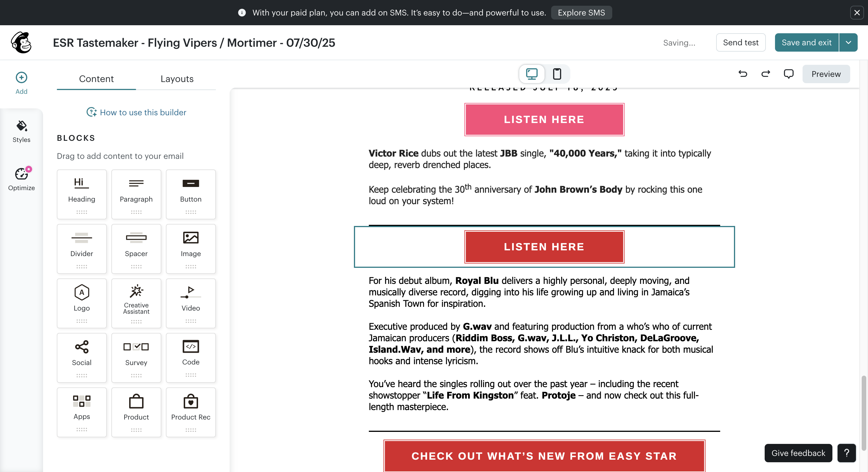Click the Send test button
This screenshot has width=868, height=472.
741,42
